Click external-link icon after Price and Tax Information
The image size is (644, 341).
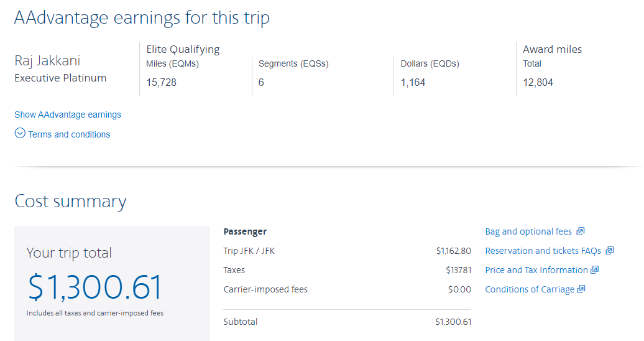(594, 270)
